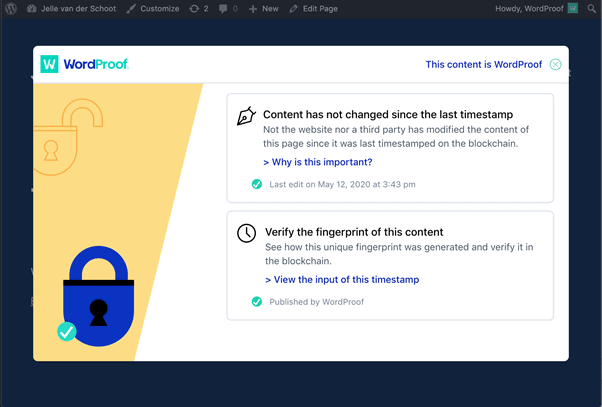
Task: Click the WordProof logo in popup header
Action: point(84,64)
